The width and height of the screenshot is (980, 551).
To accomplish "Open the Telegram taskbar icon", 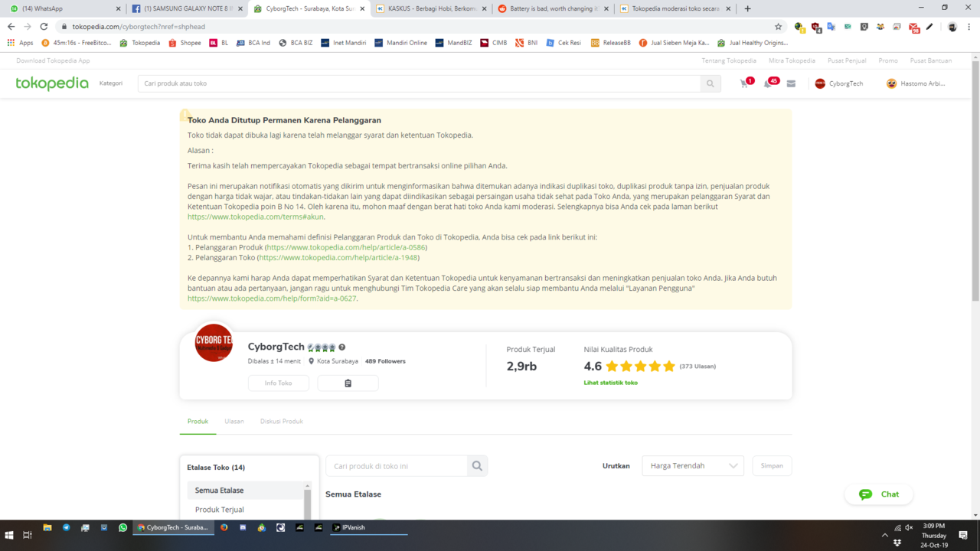I will (66, 527).
